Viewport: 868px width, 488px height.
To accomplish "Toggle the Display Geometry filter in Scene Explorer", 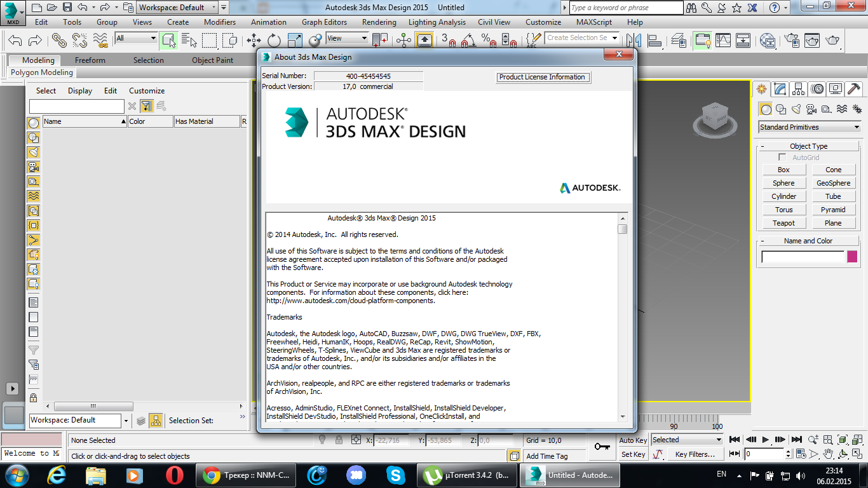I will pyautogui.click(x=33, y=123).
